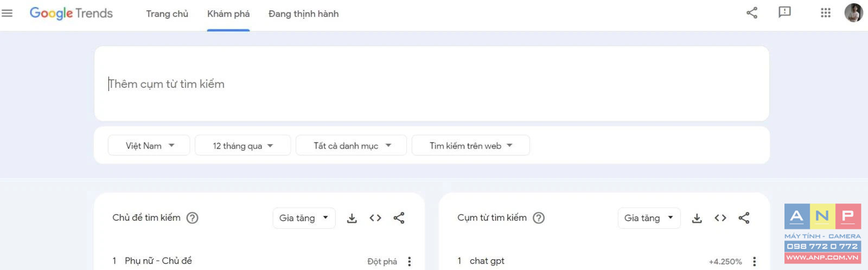Viewport: 868px width, 270px height.
Task: Open the hamburger main menu
Action: (x=7, y=13)
